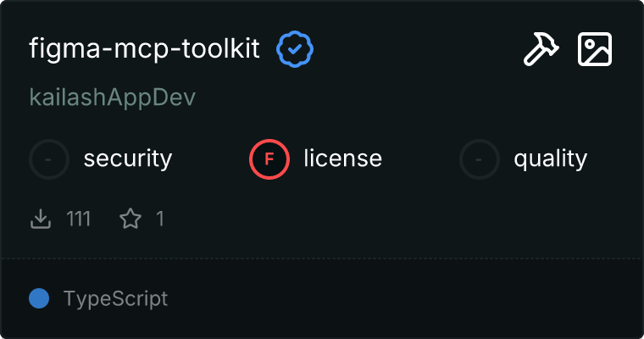Click the blue TypeScript language dot
The image size is (644, 339).
coord(38,298)
